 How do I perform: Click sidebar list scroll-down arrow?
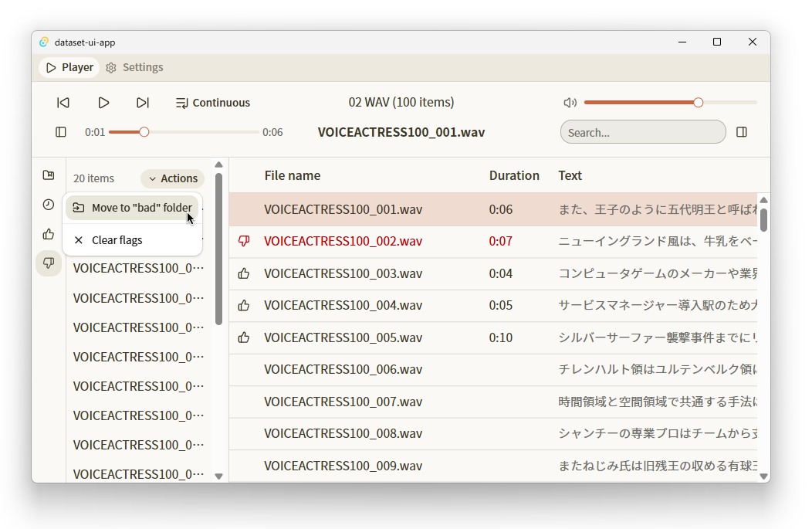point(218,476)
